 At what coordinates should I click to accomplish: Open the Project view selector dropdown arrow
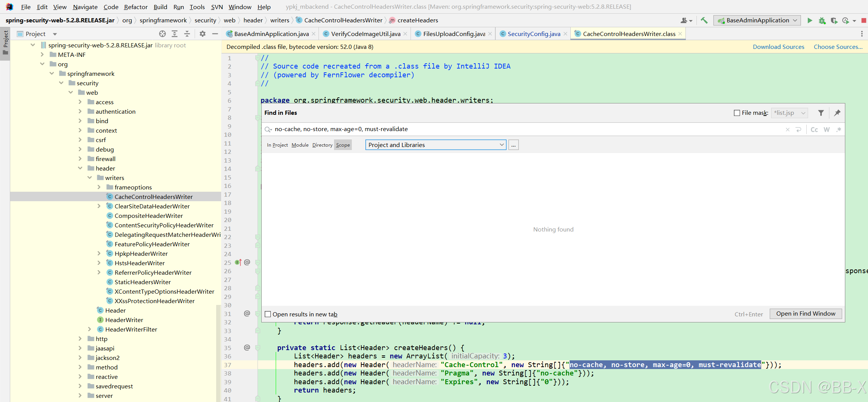point(55,34)
